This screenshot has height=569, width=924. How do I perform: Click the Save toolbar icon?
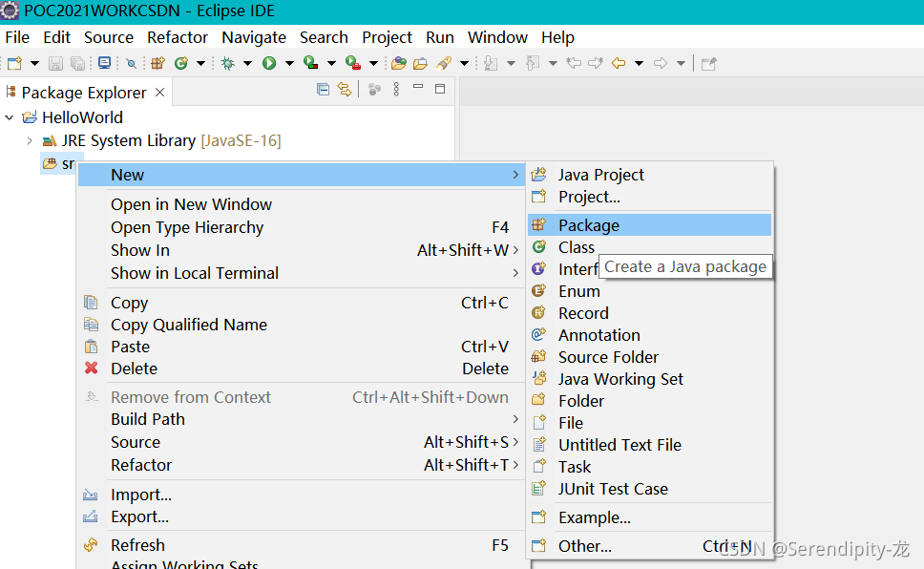[x=55, y=63]
